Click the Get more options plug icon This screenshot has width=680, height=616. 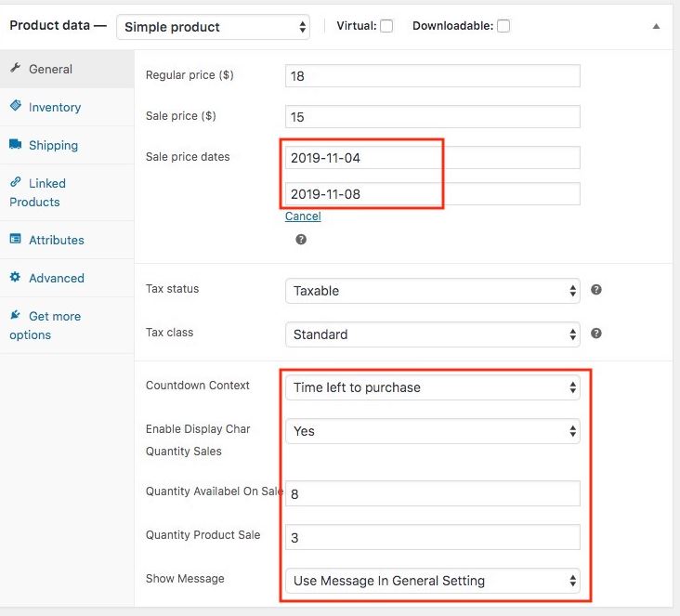pos(15,315)
